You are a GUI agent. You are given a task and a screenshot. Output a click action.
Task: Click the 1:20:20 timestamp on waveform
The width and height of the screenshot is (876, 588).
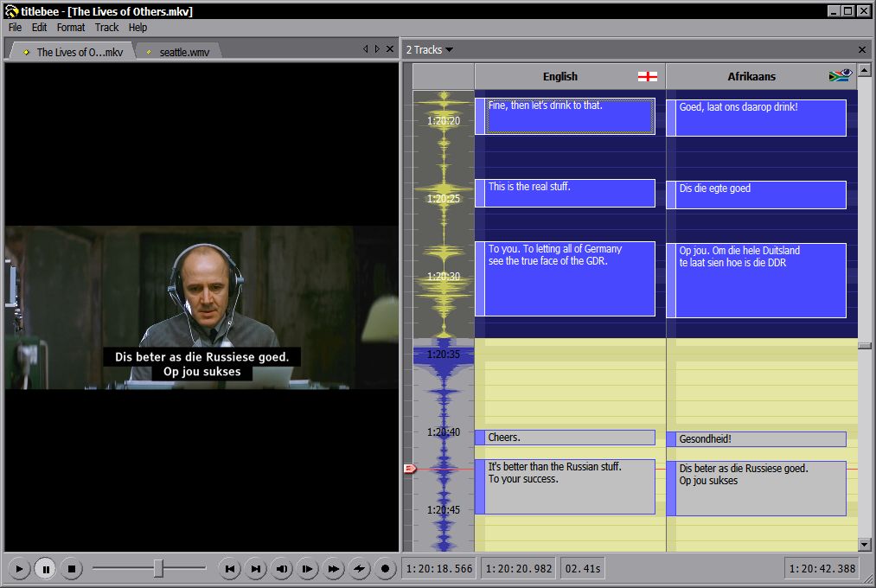[444, 120]
